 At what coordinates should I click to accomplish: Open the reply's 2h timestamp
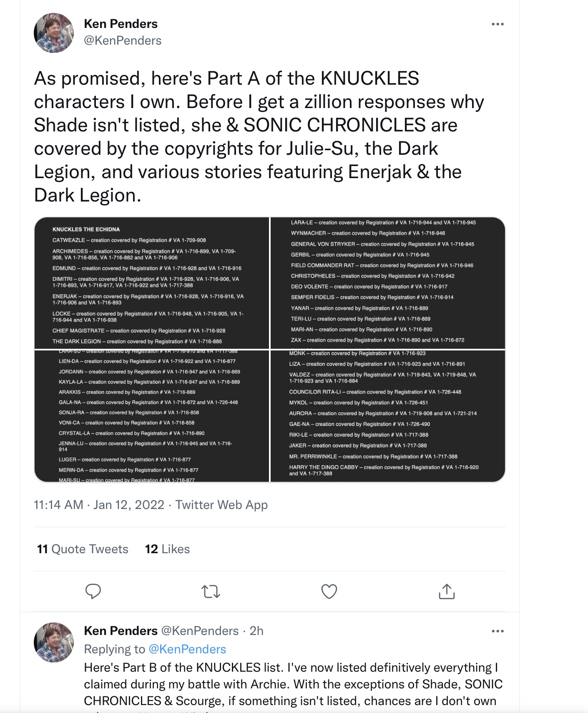click(x=256, y=631)
